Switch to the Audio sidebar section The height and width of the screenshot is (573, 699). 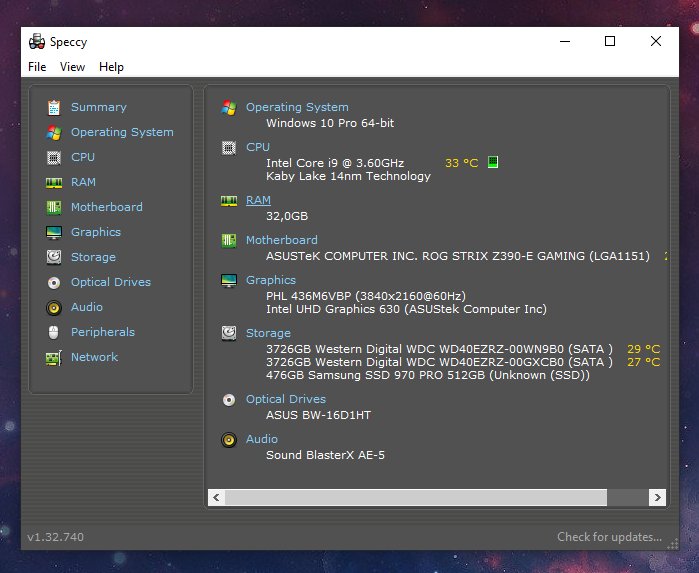(87, 307)
